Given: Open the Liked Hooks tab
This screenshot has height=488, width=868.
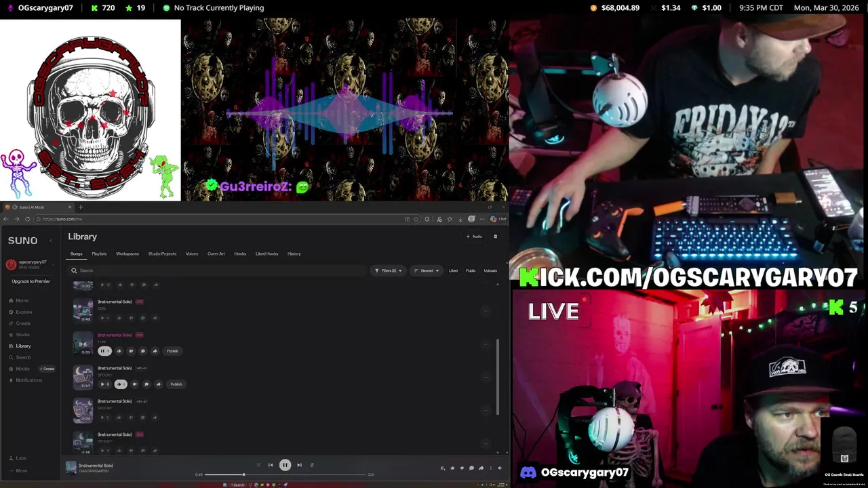Looking at the screenshot, I should (267, 253).
